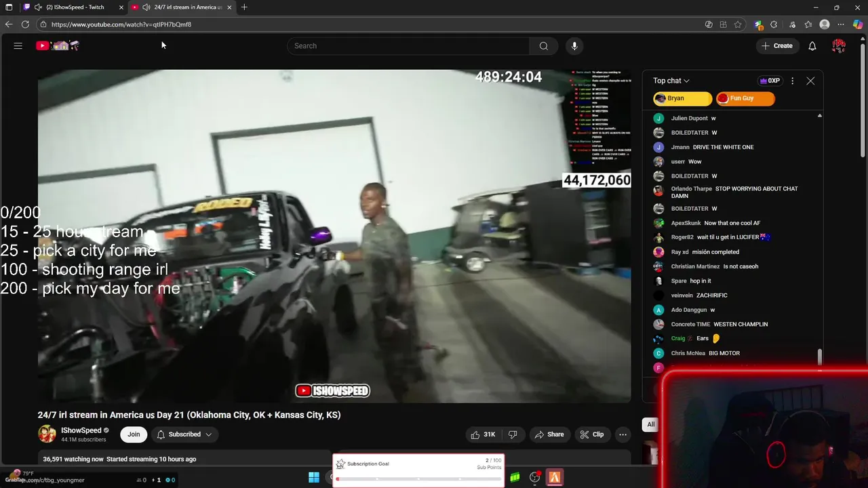Image resolution: width=868 pixels, height=488 pixels.
Task: Expand the Subscribed notification dropdown
Action: (184, 434)
